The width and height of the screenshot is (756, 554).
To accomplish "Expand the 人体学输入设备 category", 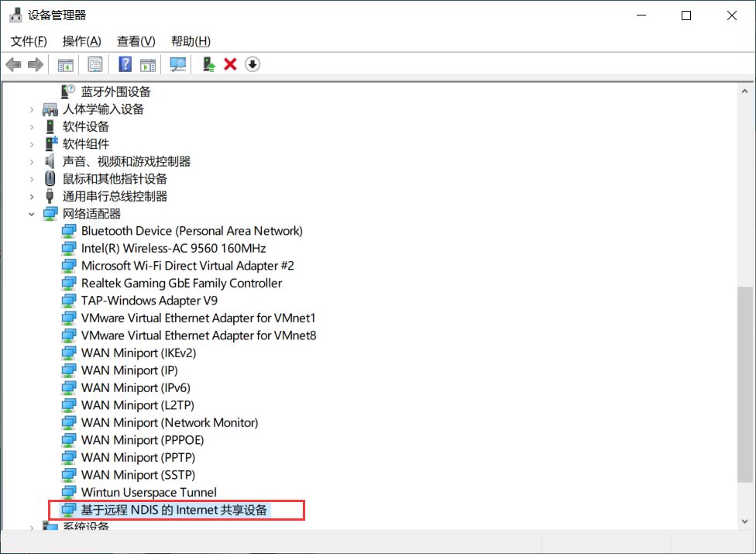I will tap(32, 110).
